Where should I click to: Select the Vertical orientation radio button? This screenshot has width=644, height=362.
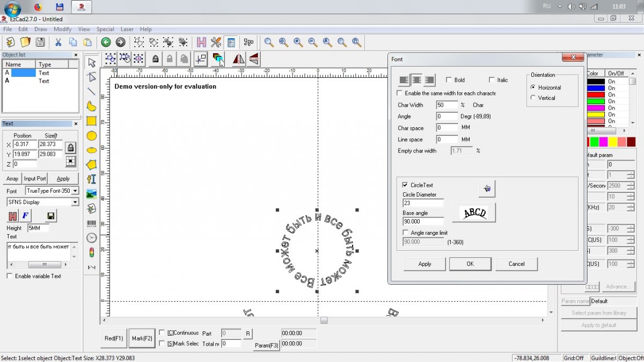click(533, 98)
